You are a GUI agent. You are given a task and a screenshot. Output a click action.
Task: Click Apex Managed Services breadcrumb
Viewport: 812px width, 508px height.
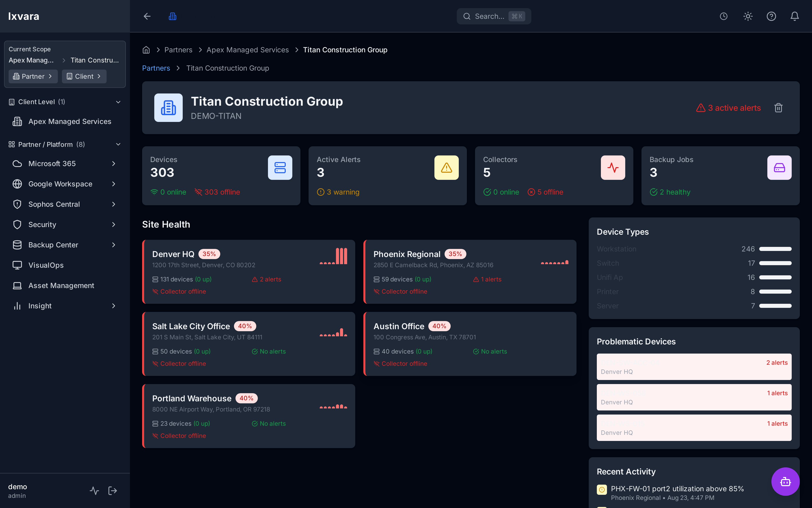(x=248, y=50)
